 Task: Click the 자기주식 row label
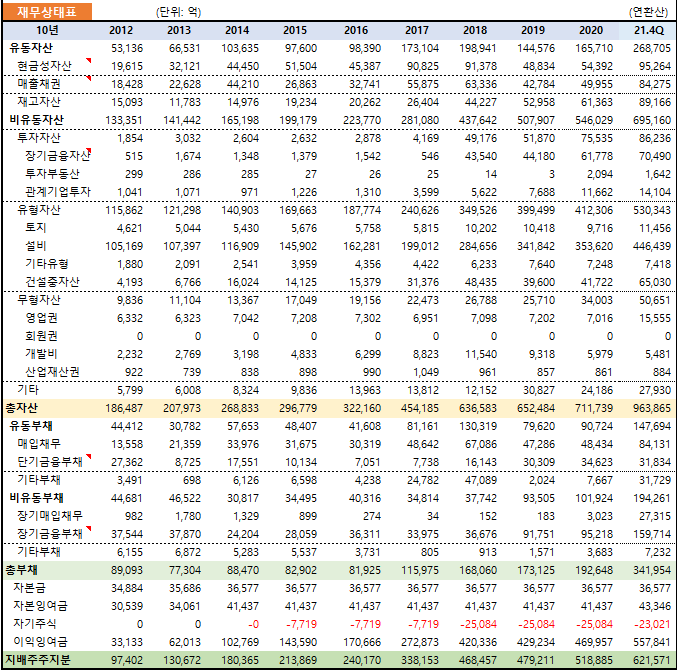pos(35,624)
